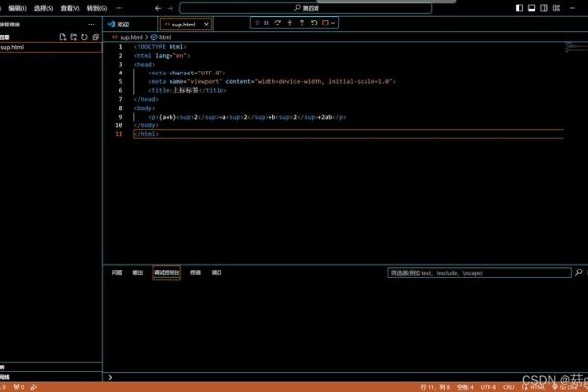Viewport: 588px width, 392px height.
Task: Click the debug Step Over icon
Action: (x=278, y=22)
